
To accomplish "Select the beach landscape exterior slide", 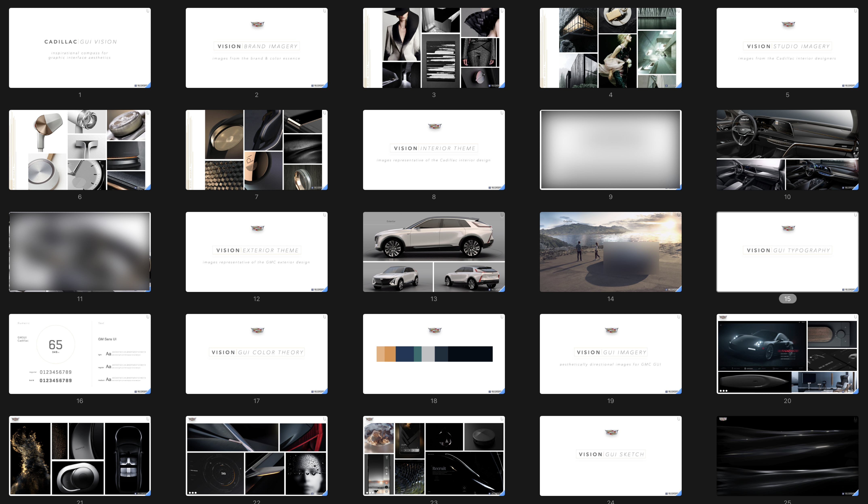I will (610, 252).
